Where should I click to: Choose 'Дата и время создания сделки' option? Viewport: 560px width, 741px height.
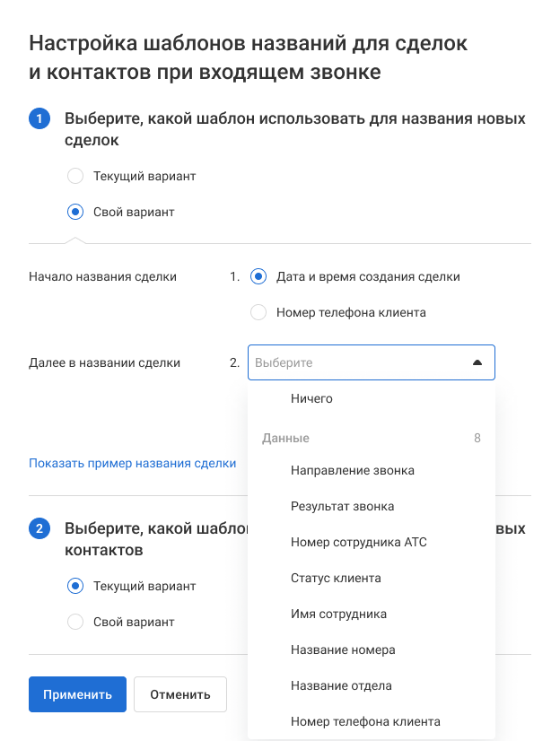pyautogui.click(x=258, y=276)
